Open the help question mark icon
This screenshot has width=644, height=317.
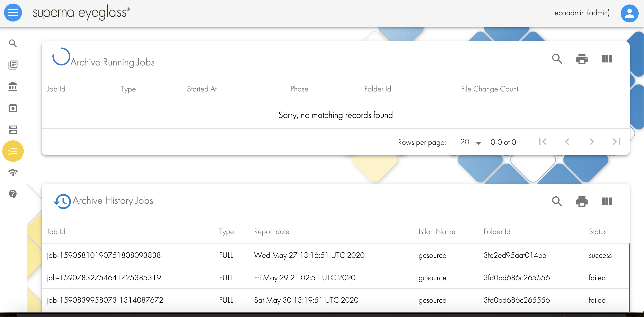13,194
